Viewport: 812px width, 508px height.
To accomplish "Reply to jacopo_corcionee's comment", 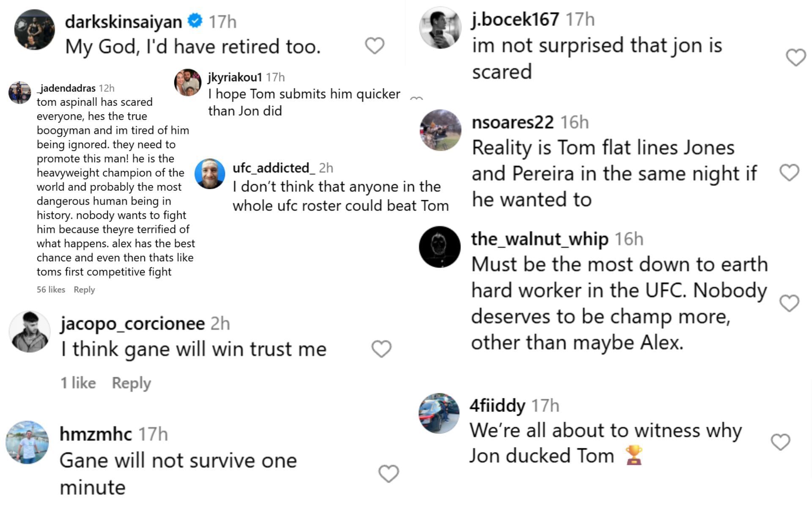I will (131, 383).
